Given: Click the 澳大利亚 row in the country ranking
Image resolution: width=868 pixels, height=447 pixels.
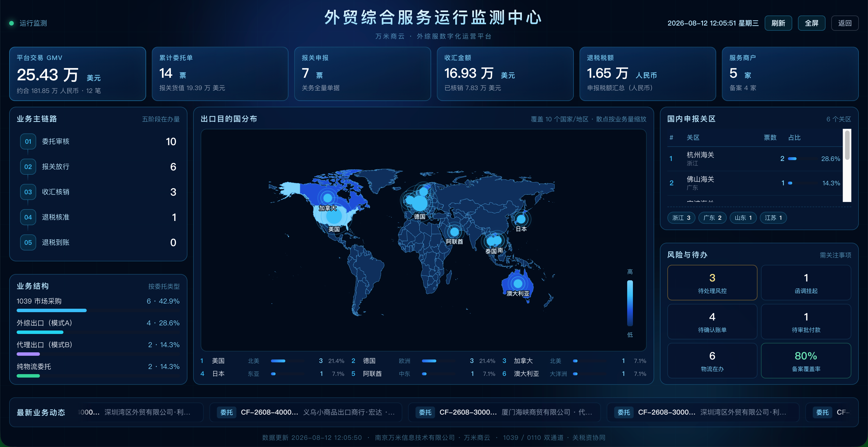Looking at the screenshot, I should [574, 374].
